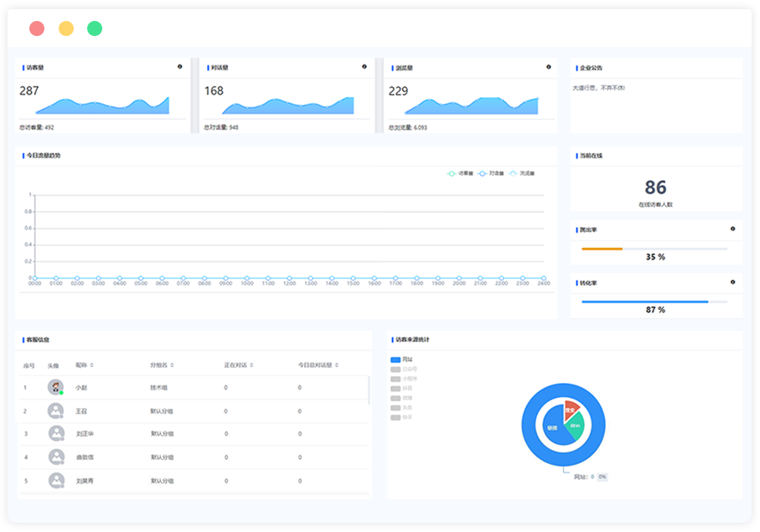Click the info icon on 浏览量 card

(549, 67)
